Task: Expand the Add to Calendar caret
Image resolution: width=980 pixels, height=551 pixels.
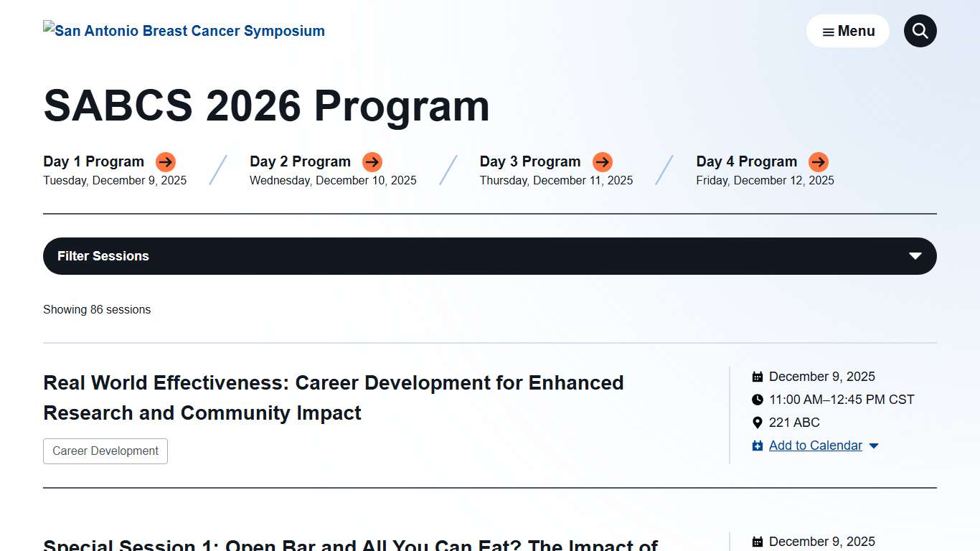Action: [x=874, y=446]
